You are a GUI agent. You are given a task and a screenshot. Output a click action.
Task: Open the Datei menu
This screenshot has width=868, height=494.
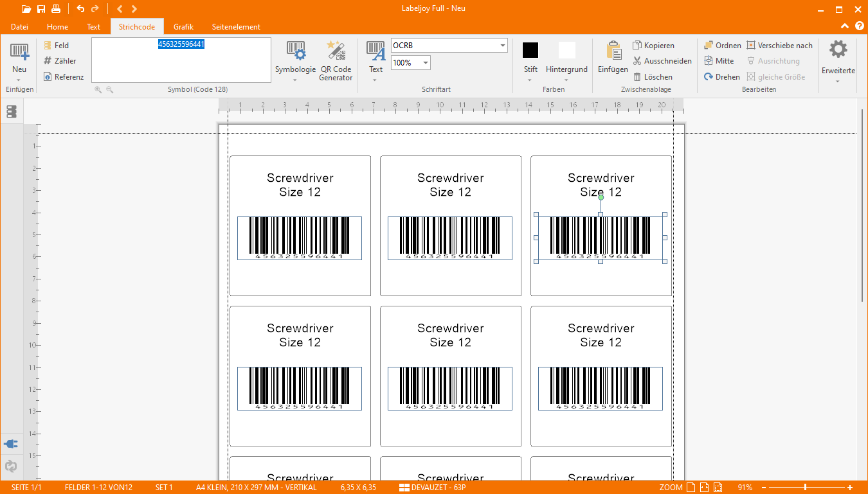point(19,27)
